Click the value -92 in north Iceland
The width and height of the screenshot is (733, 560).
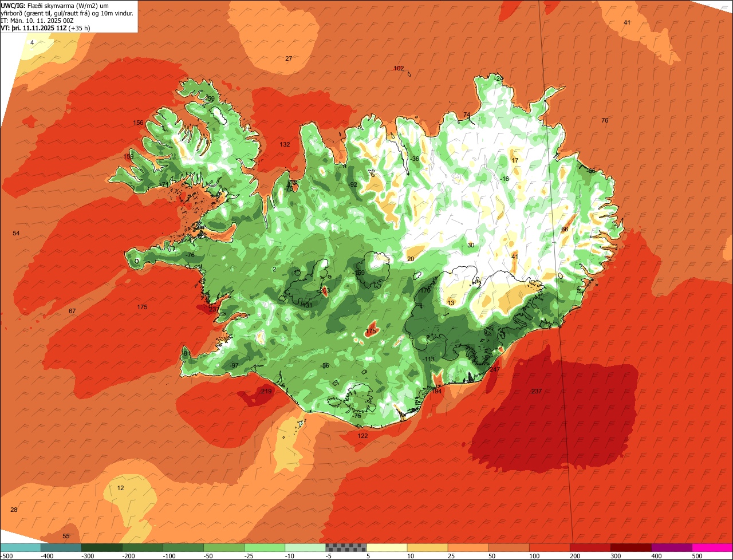point(353,184)
